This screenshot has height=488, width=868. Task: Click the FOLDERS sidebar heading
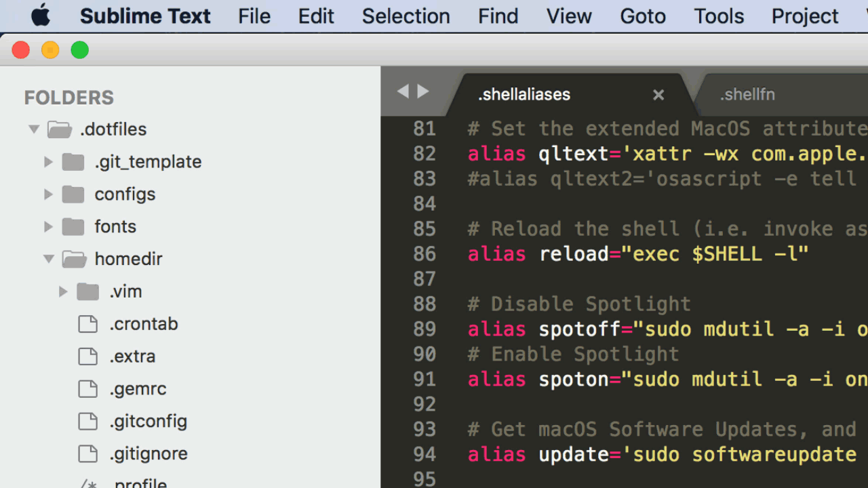coord(69,98)
